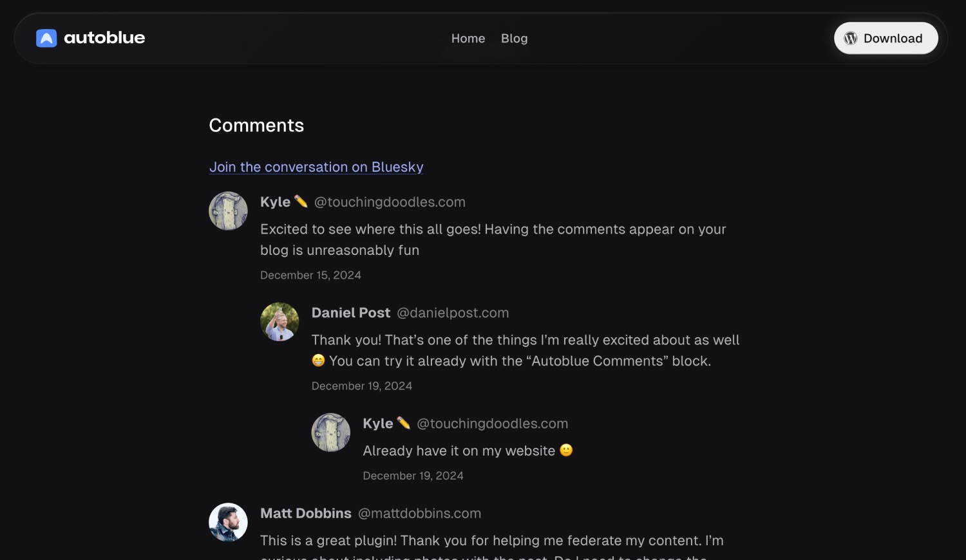966x560 pixels.
Task: Click the @touchingdoodles.com handle
Action: 389,201
